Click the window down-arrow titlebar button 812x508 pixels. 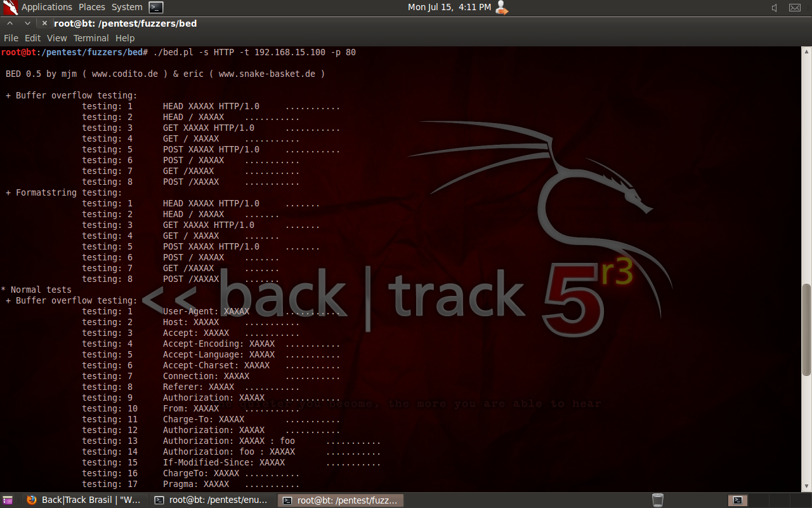click(x=27, y=23)
